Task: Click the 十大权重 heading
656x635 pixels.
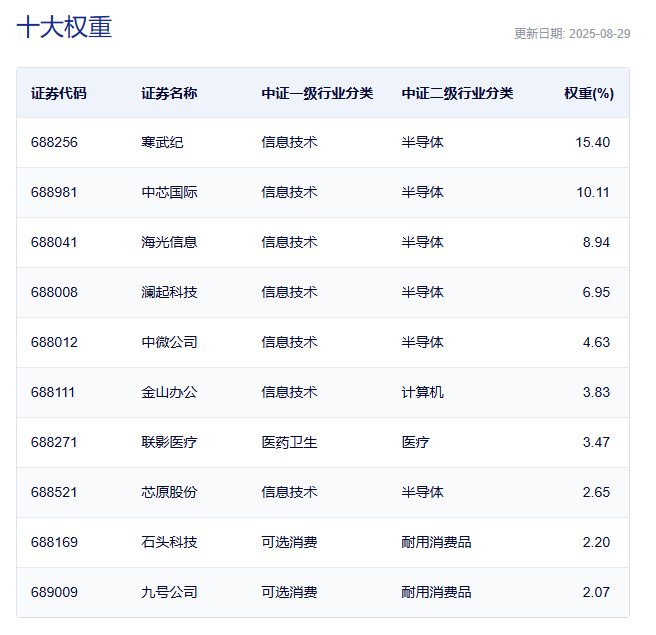Action: pyautogui.click(x=64, y=27)
